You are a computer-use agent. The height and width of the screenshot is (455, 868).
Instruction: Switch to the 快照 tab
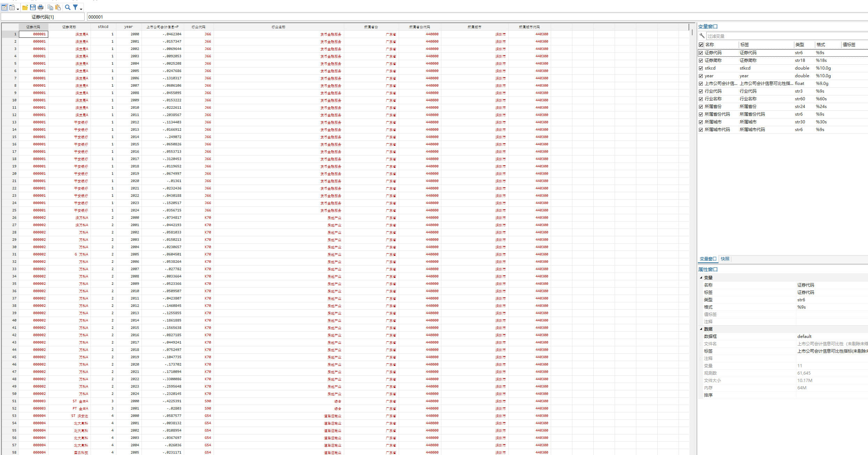click(x=725, y=259)
